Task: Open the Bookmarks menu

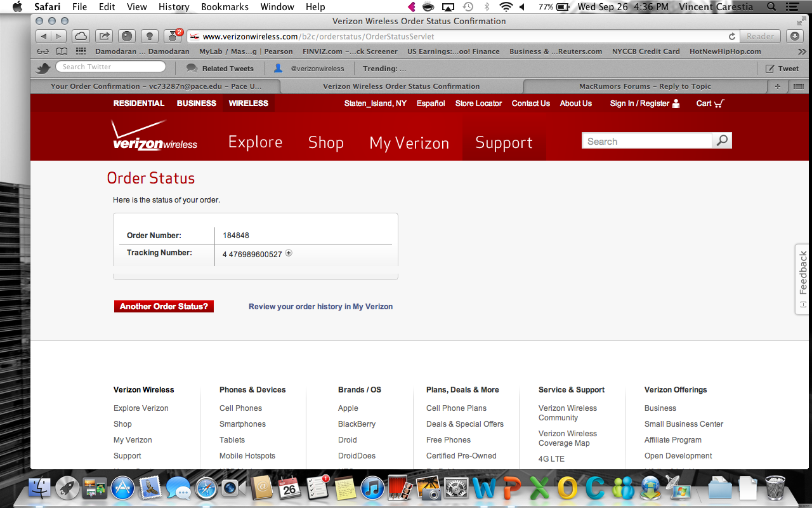Action: pos(225,7)
